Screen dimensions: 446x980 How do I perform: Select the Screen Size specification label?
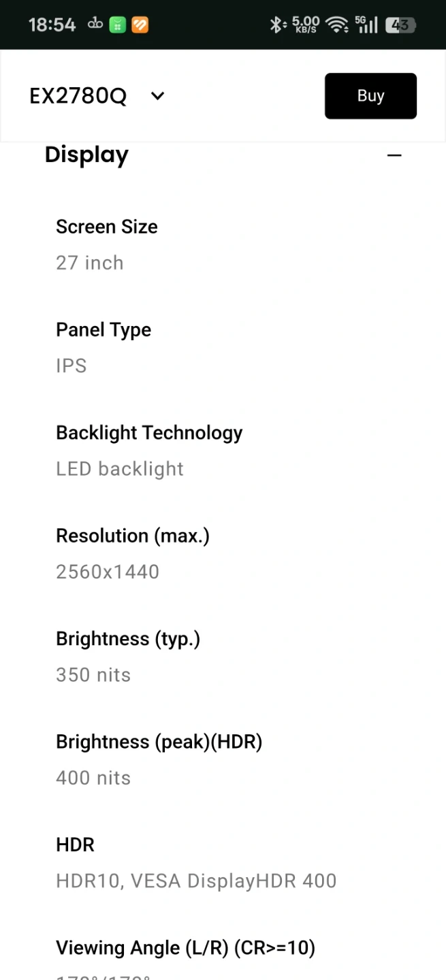coord(107,227)
